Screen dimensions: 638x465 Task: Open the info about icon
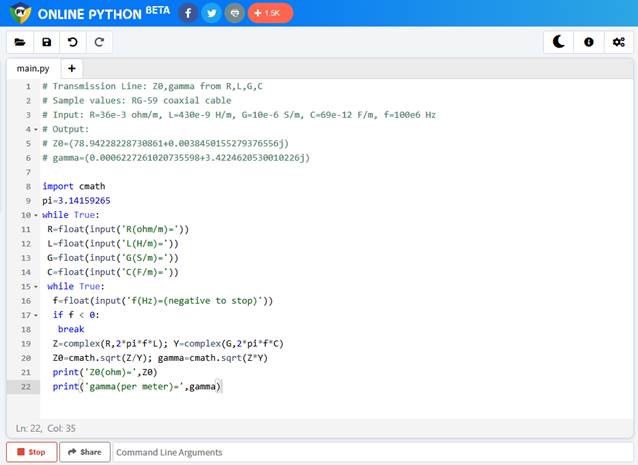tap(589, 42)
